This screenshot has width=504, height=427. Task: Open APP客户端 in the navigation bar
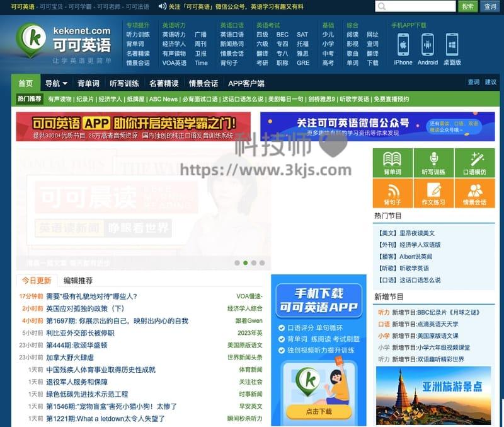click(x=246, y=83)
